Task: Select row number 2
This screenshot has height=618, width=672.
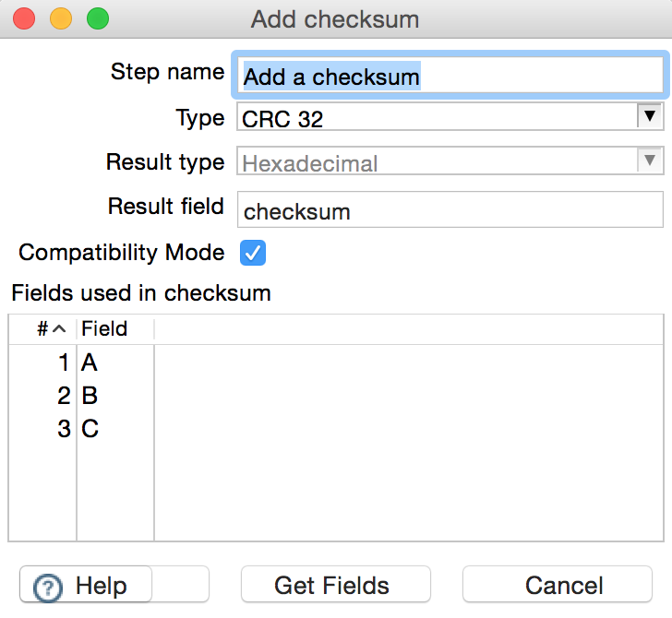Action: coord(63,397)
